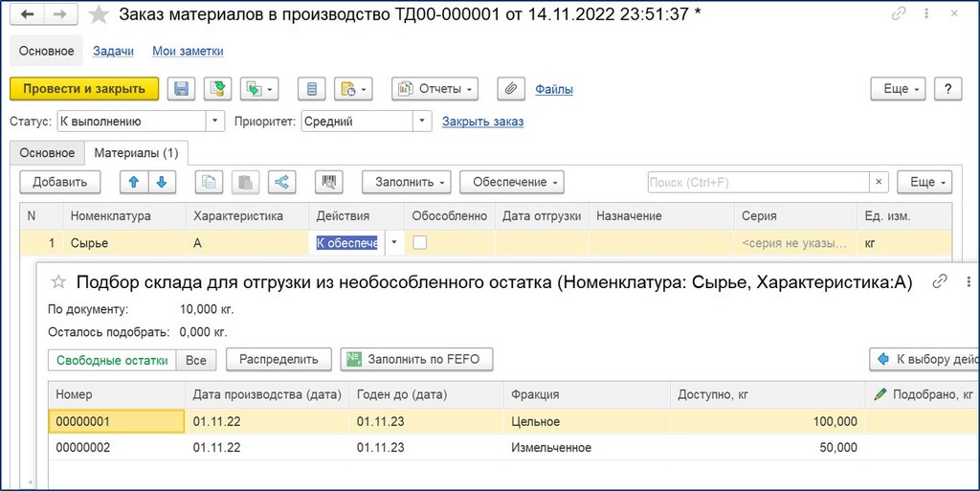
Task: Select the Все toggle button
Action: [x=195, y=360]
